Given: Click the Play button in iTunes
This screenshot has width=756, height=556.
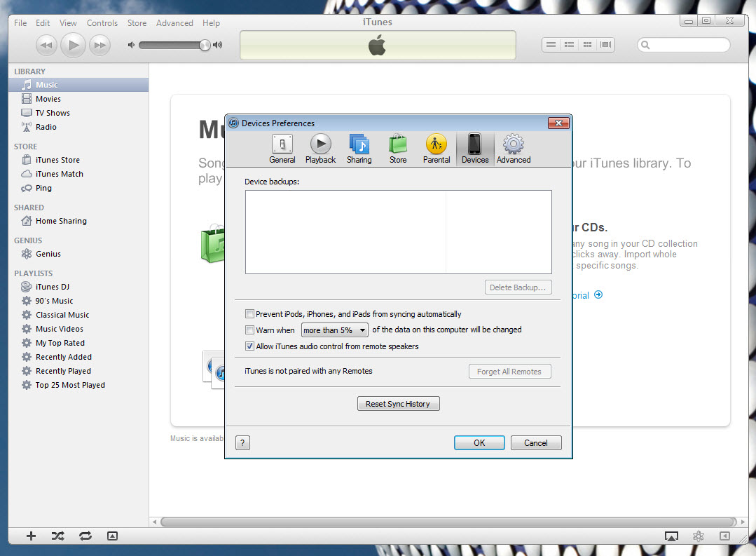Looking at the screenshot, I should click(74, 46).
